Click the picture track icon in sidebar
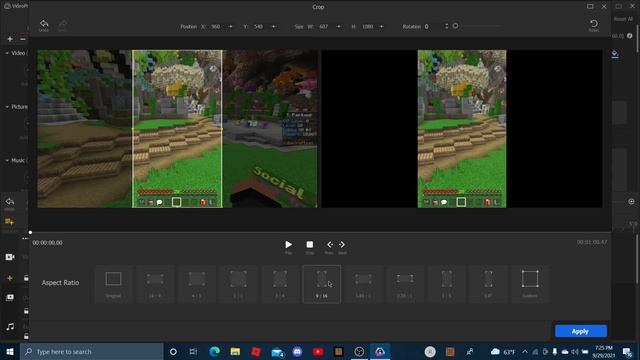Viewport: 640px width, 360px height. click(10, 297)
